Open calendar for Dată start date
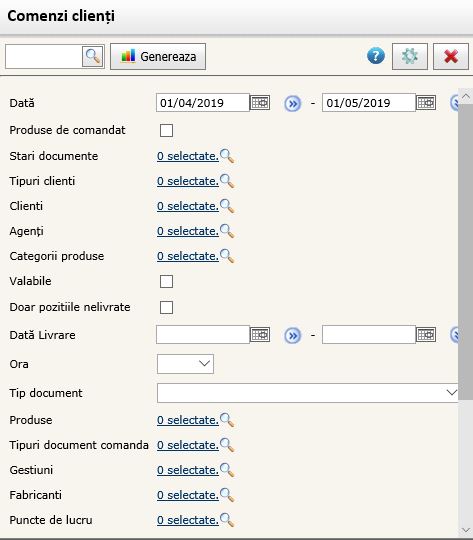The height and width of the screenshot is (540, 473). pos(260,103)
